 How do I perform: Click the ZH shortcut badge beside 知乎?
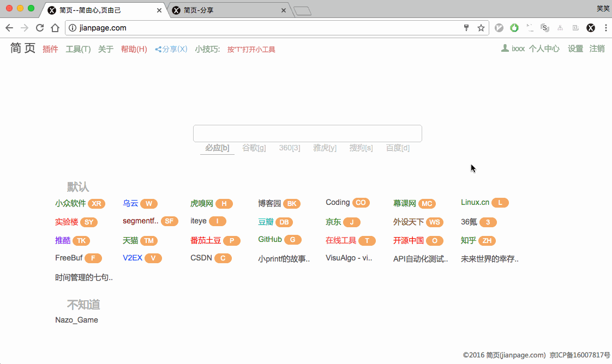click(x=487, y=240)
